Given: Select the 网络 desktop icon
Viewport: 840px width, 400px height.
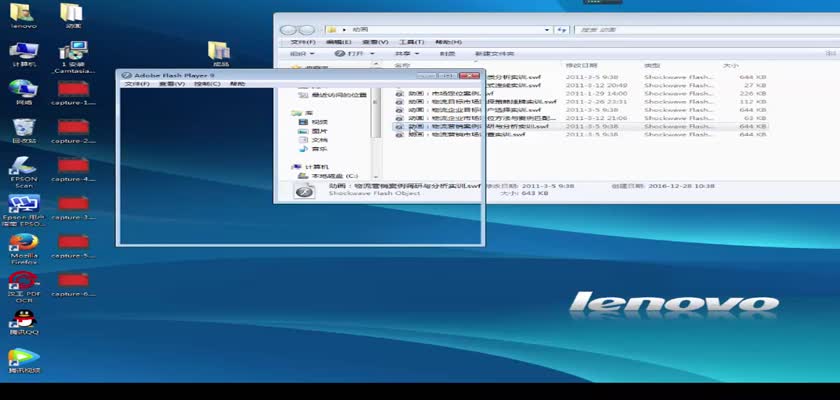Looking at the screenshot, I should (x=23, y=92).
